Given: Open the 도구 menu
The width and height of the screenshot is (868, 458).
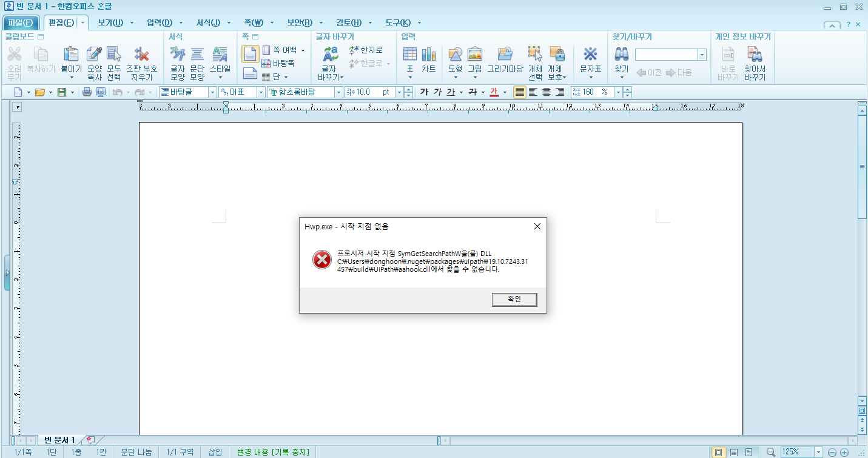Looking at the screenshot, I should pos(398,23).
